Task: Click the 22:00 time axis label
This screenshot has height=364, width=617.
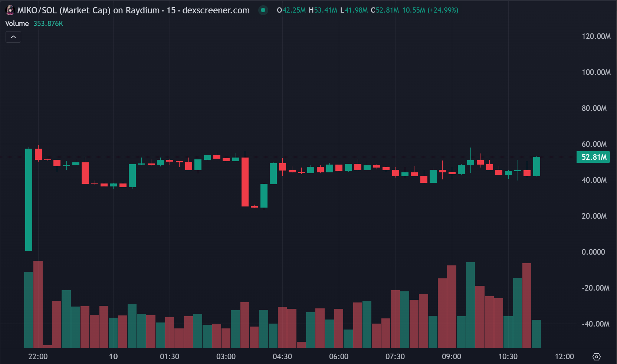Action: (x=38, y=357)
